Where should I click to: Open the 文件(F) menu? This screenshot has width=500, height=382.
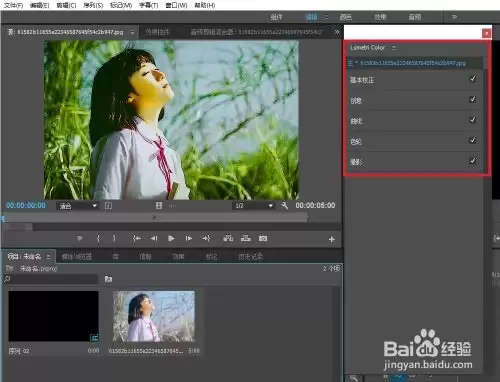13,5
